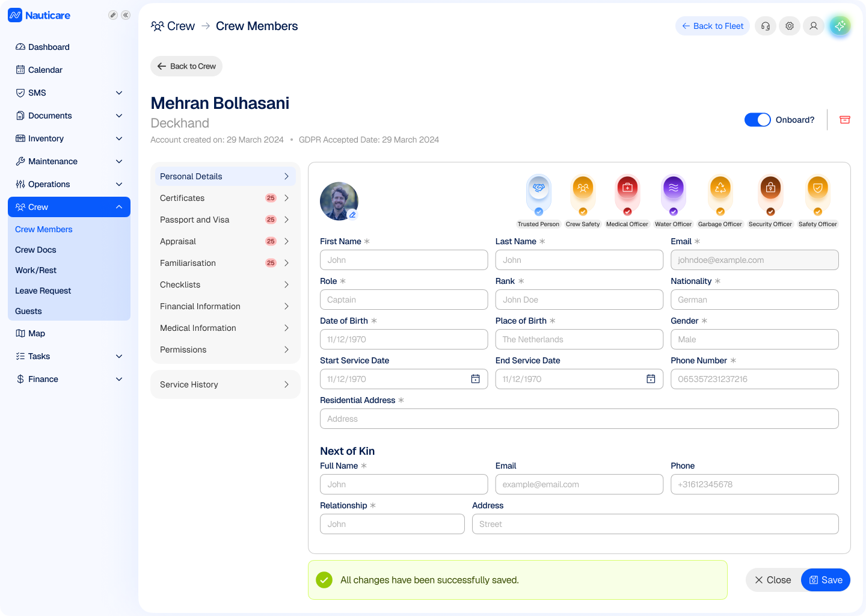Select the Crew Safety badge icon
This screenshot has height=616, width=866.
[583, 194]
